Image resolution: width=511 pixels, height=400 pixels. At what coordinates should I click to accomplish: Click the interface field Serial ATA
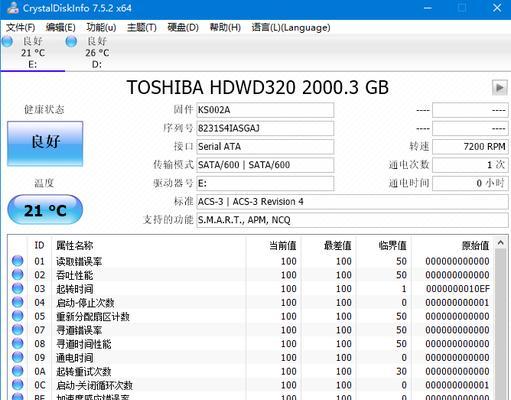pos(265,147)
